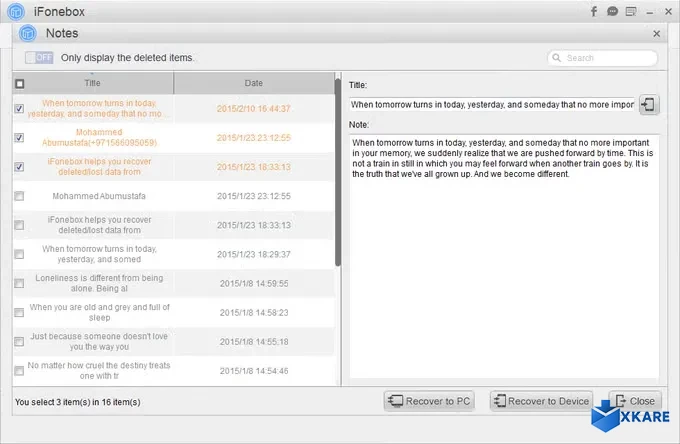Minimize the iFonebox window
680x444 pixels.
coord(650,13)
